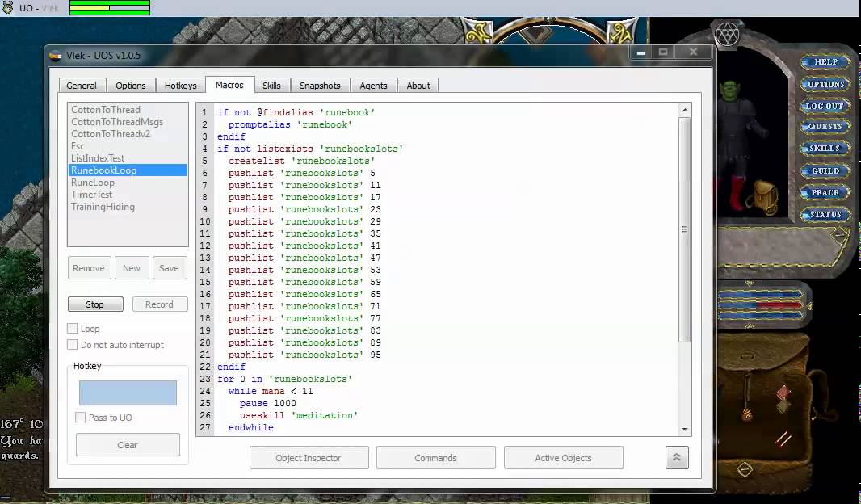Click code line useskill 'meditation'
This screenshot has width=861, height=504.
tap(298, 415)
